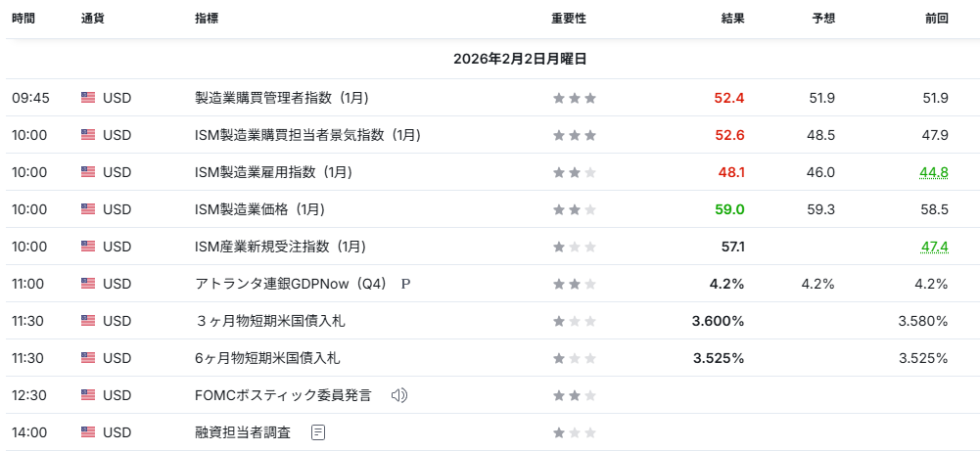Open the 6ヶ月物短期米国債入札 event
This screenshot has height=451, width=980.
pyautogui.click(x=267, y=358)
